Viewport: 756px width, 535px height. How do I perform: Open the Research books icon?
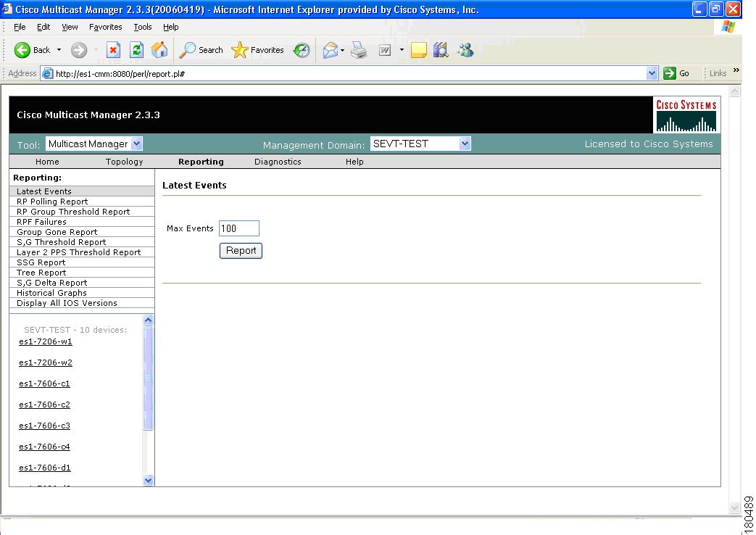click(x=441, y=50)
